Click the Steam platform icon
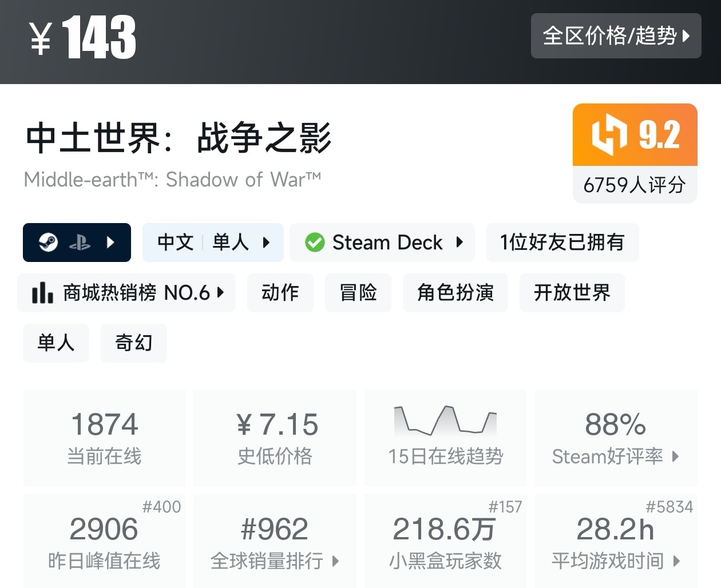The width and height of the screenshot is (721, 588). 48,243
